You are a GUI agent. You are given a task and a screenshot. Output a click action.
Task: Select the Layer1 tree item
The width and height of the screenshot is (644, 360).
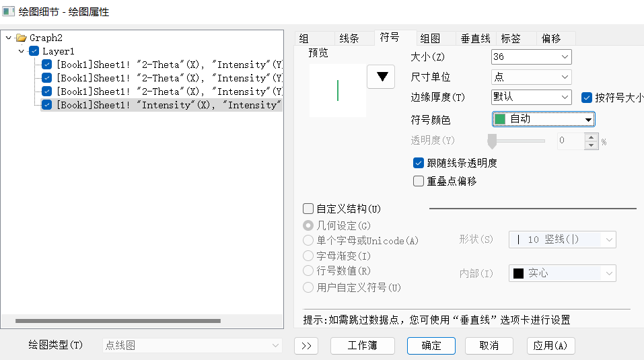coord(59,51)
